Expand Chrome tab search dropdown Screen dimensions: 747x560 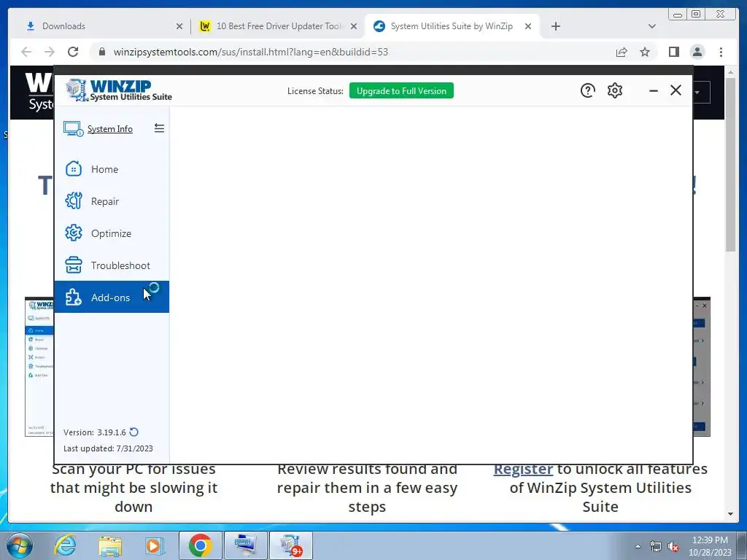(651, 26)
